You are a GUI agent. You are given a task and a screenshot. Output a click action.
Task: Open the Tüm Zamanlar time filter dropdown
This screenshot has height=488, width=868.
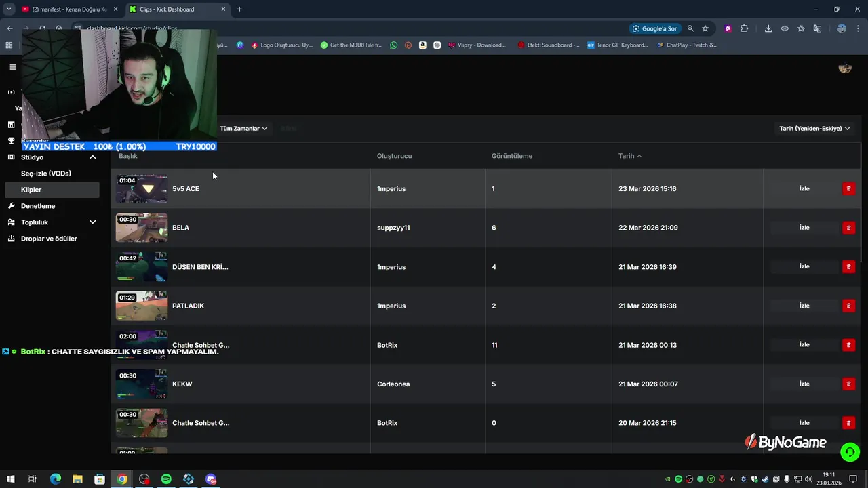243,128
